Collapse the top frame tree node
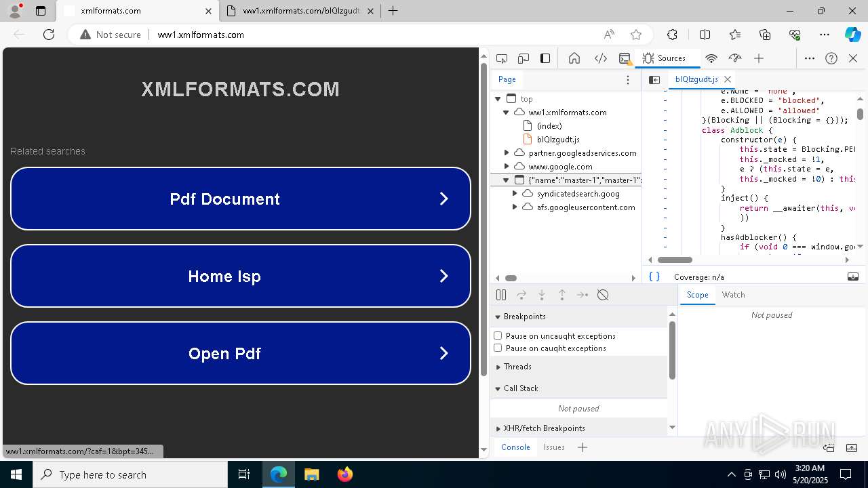868x488 pixels. click(498, 99)
